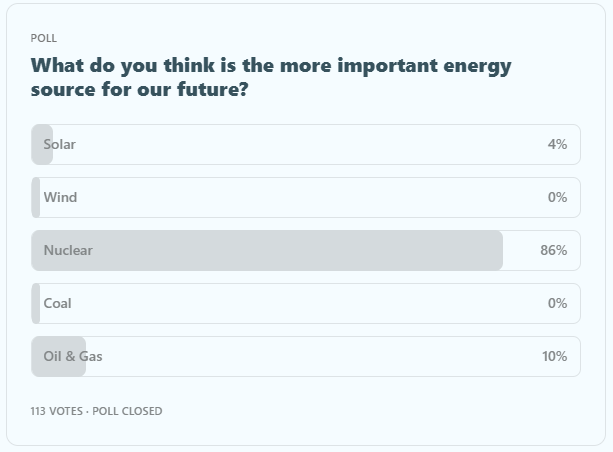Click the energy source poll question heading

271,79
